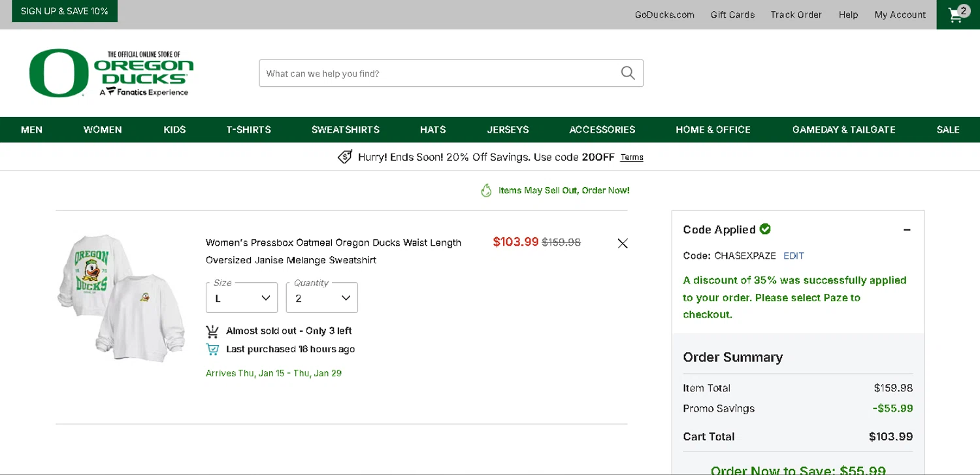The image size is (980, 475).
Task: View the promo Terms link
Action: (632, 157)
